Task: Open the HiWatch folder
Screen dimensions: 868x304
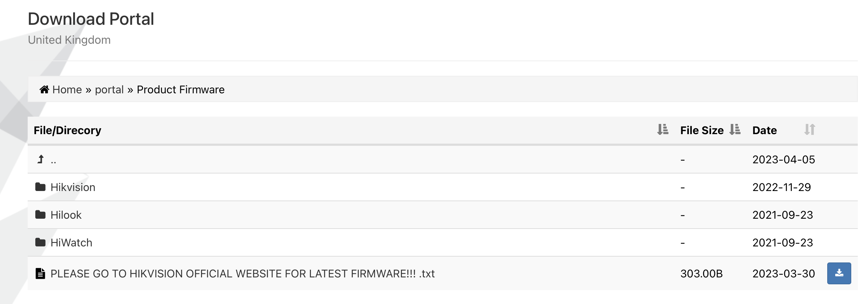Action: [x=71, y=243]
